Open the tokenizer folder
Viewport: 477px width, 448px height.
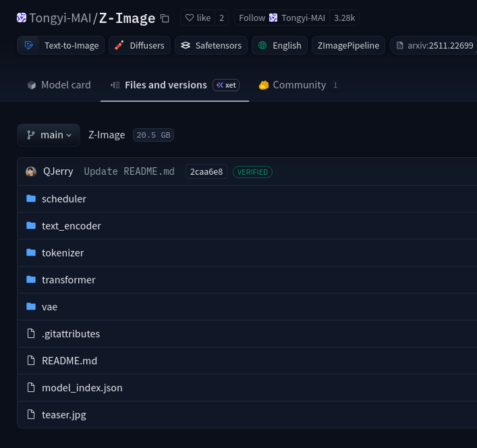(x=63, y=253)
